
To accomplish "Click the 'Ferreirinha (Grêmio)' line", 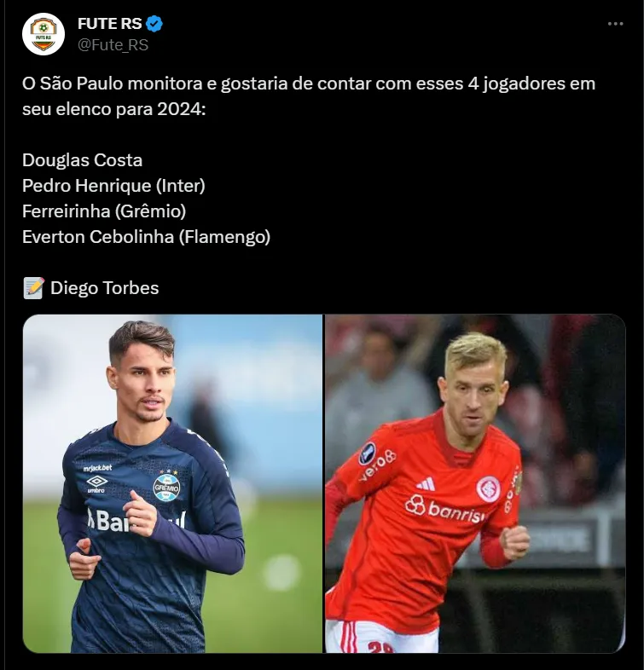I will click(x=104, y=211).
